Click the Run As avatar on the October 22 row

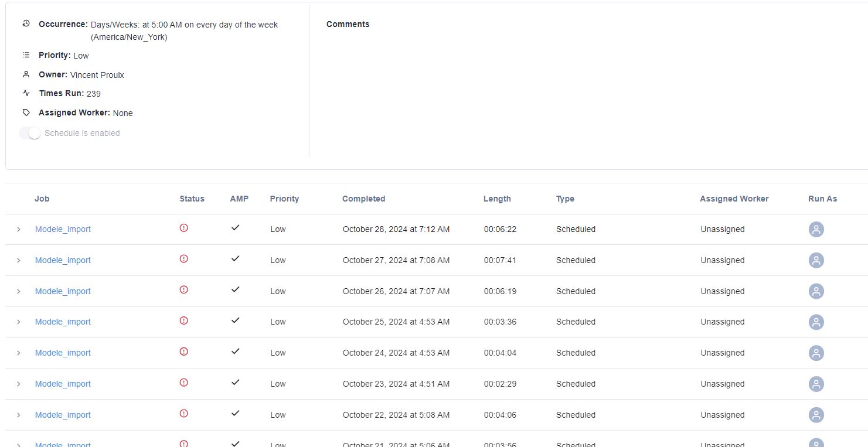tap(816, 415)
